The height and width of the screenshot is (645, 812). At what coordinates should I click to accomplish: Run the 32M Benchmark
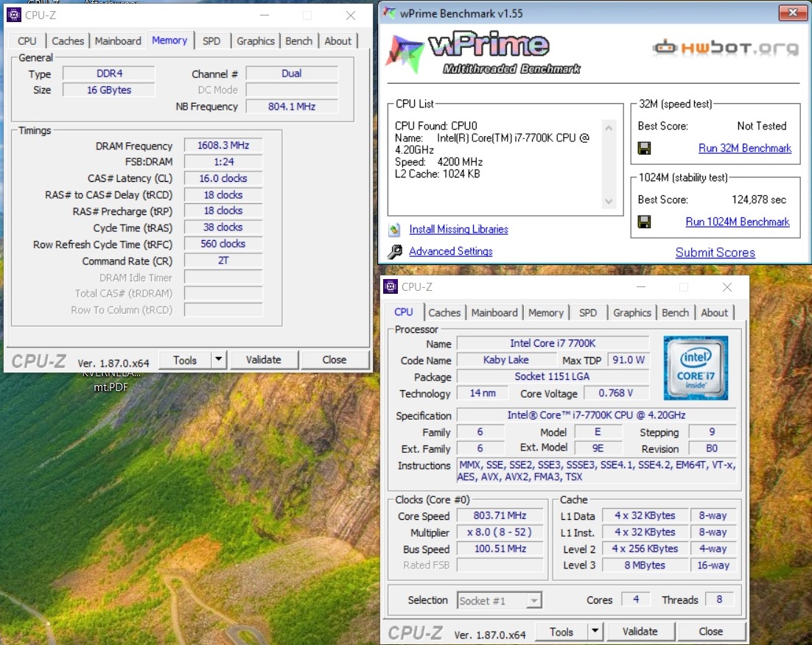[x=745, y=148]
